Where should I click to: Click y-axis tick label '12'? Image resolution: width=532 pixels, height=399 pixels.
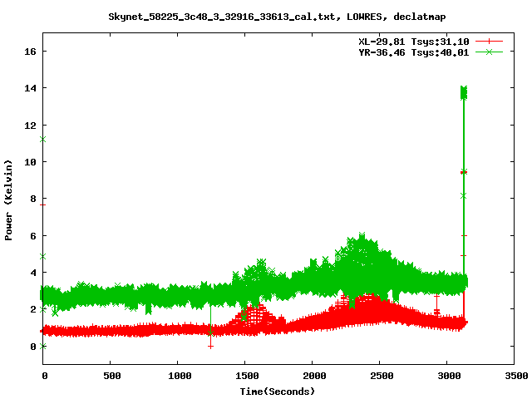pos(30,126)
